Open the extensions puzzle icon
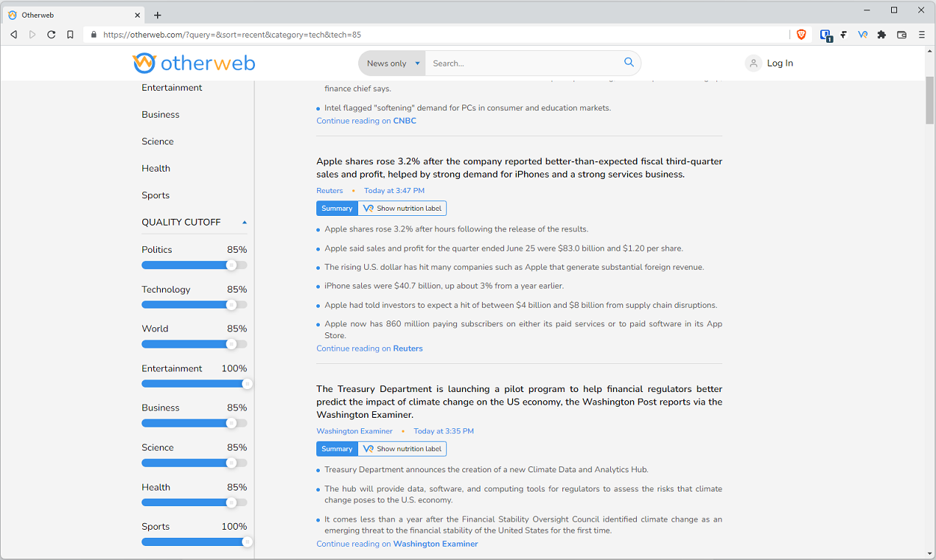 [881, 35]
